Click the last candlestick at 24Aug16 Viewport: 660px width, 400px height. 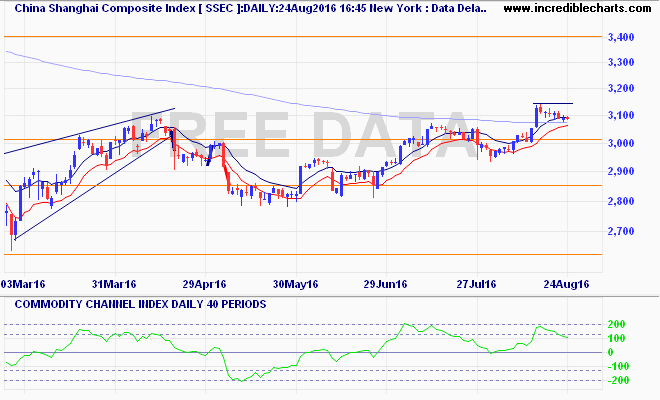(x=568, y=118)
